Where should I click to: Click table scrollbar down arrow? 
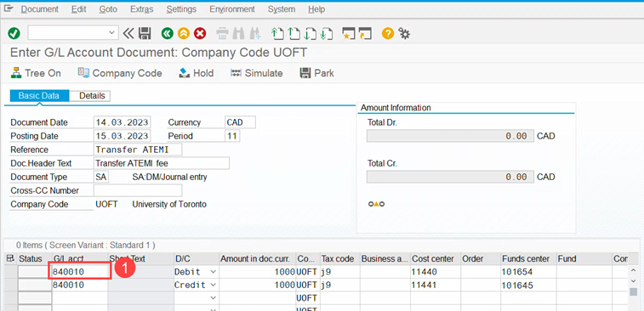633,280
